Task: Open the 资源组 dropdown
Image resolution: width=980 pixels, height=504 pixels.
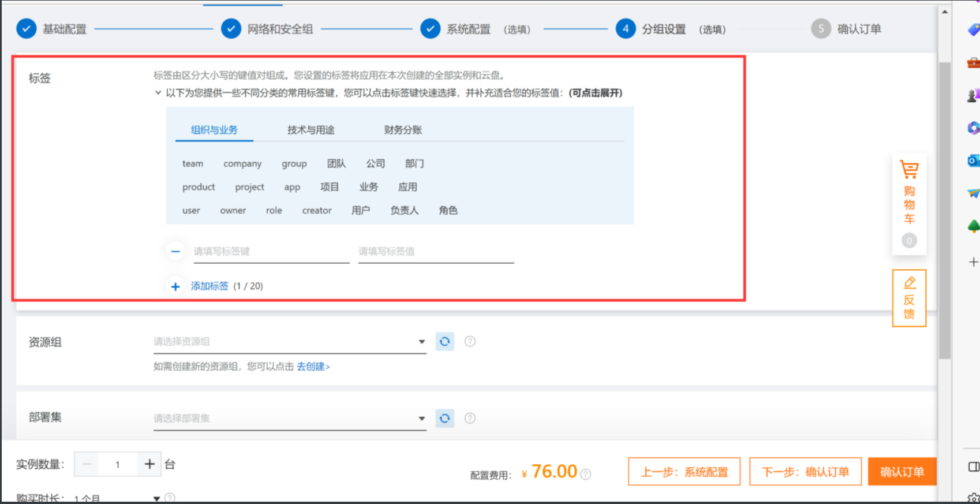Action: click(x=290, y=342)
